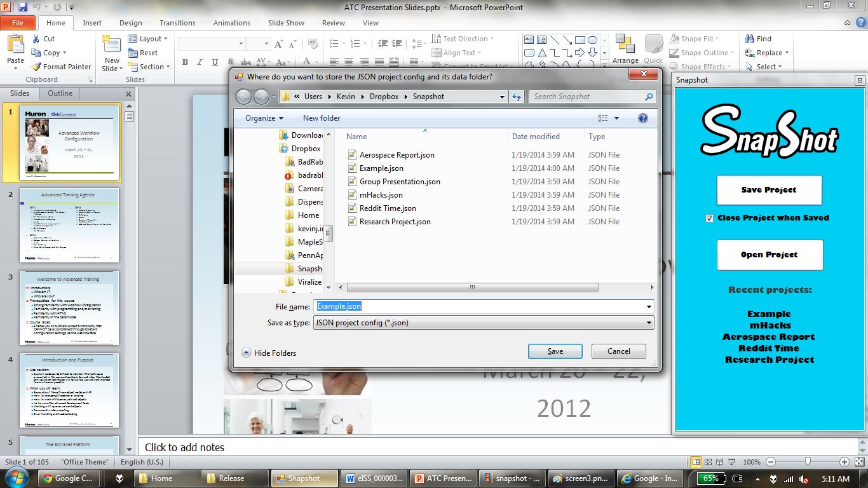Open recent project mHacks
The height and width of the screenshot is (488, 868).
[x=769, y=325]
